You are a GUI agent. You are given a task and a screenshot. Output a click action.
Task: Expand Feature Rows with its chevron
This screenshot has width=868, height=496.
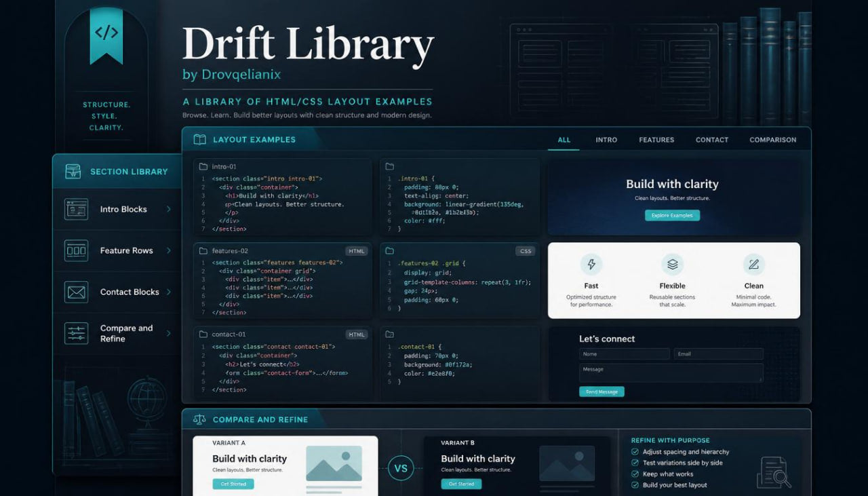(x=169, y=250)
